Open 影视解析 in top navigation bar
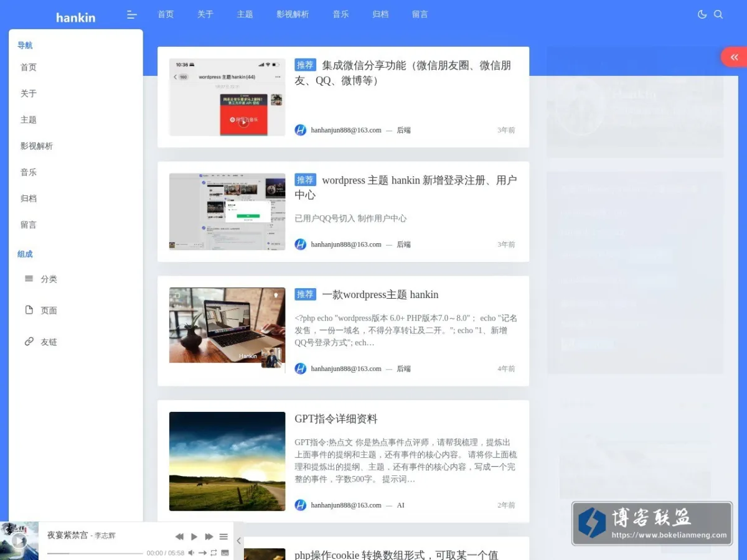The width and height of the screenshot is (747, 560). pos(293,14)
